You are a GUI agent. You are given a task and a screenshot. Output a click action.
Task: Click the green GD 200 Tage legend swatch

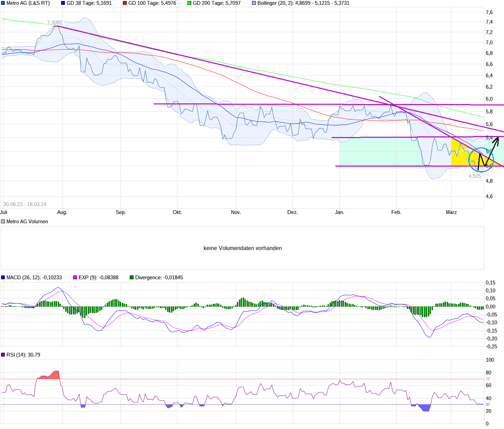190,3
